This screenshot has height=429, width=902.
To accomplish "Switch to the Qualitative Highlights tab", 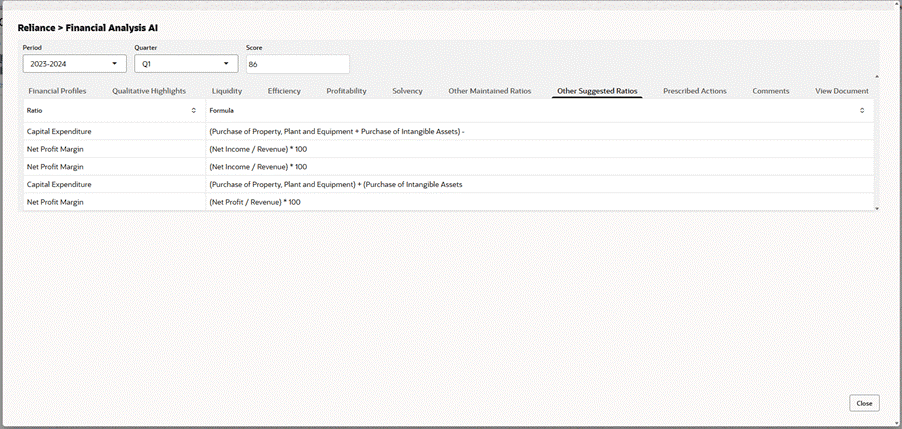I will [149, 91].
